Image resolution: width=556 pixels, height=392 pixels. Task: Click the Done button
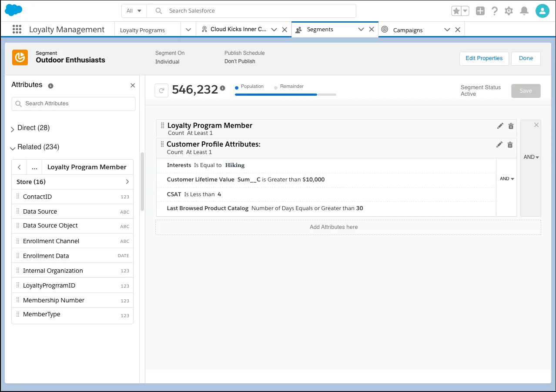(526, 58)
